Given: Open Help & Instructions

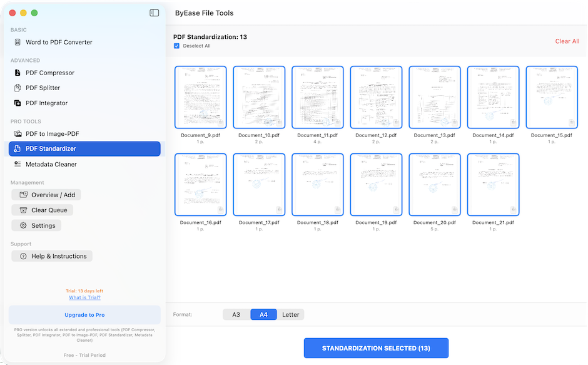Looking at the screenshot, I should pos(52,256).
